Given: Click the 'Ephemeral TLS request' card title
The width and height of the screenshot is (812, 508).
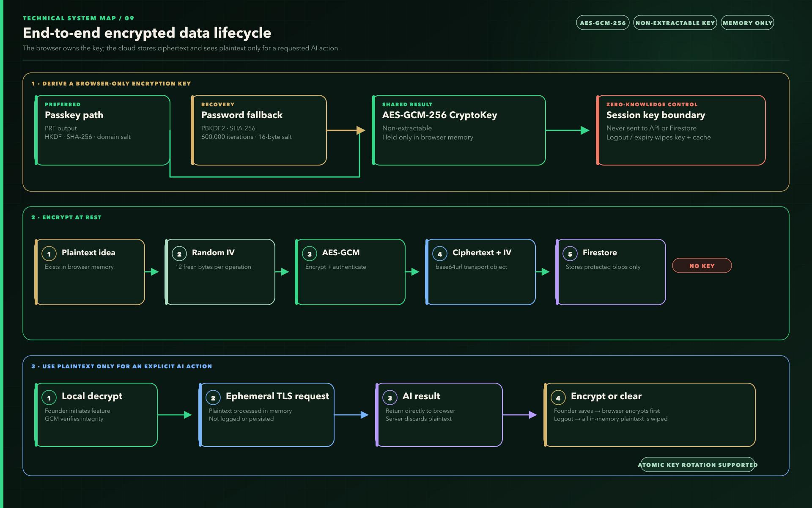Looking at the screenshot, I should [x=277, y=396].
